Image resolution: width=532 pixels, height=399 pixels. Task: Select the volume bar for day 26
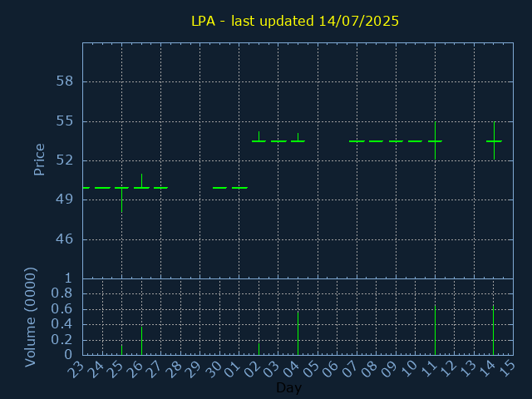click(141, 341)
